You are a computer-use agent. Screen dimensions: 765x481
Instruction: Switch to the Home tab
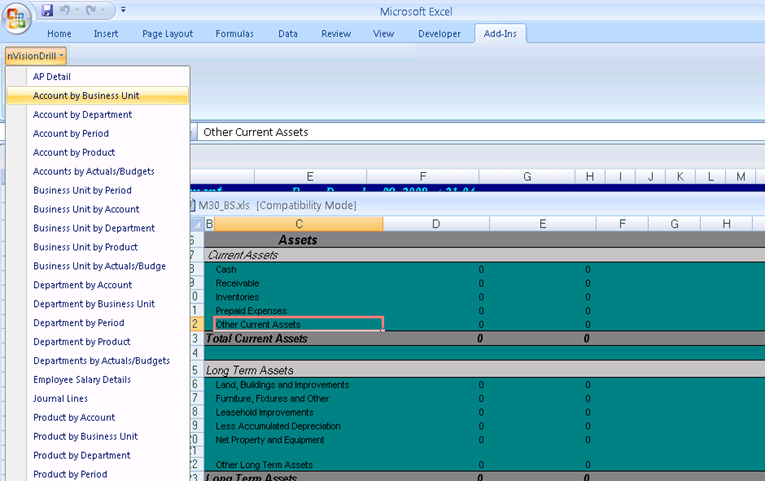(x=59, y=34)
